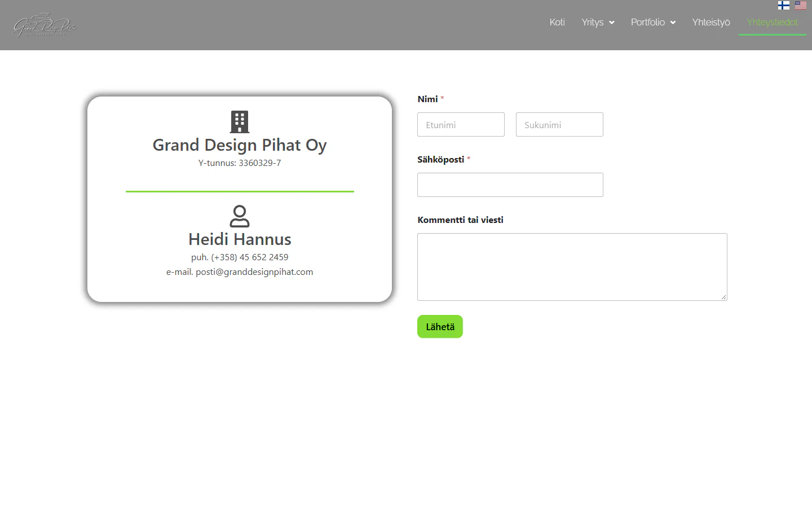Click the phone number (+358) 45 652 2459
This screenshot has height=508, width=812.
coord(250,257)
